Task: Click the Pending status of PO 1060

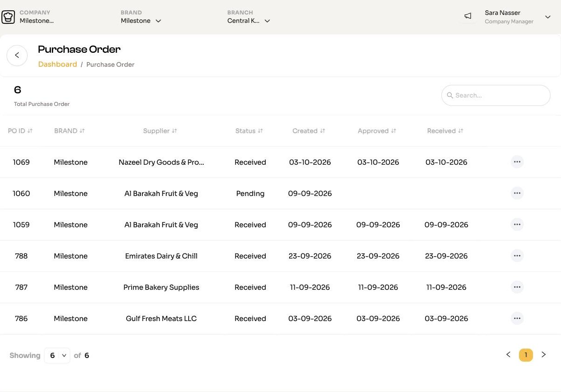Action: (250, 194)
